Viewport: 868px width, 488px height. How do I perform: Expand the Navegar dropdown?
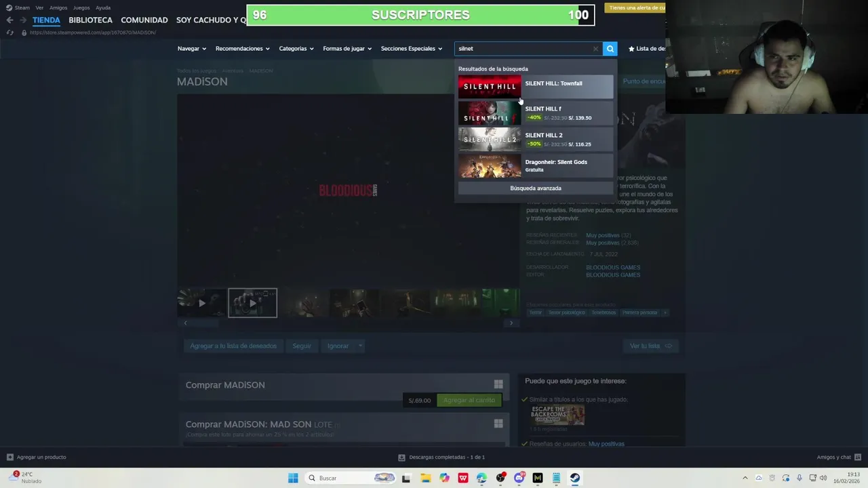(x=191, y=49)
